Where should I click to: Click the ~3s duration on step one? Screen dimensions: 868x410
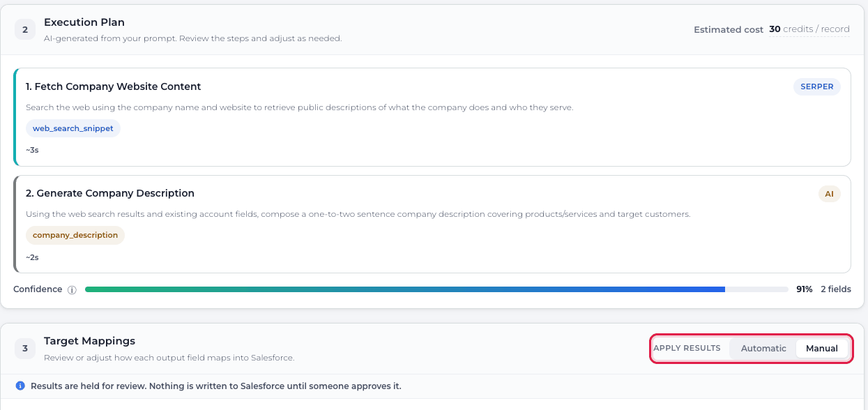click(x=32, y=150)
